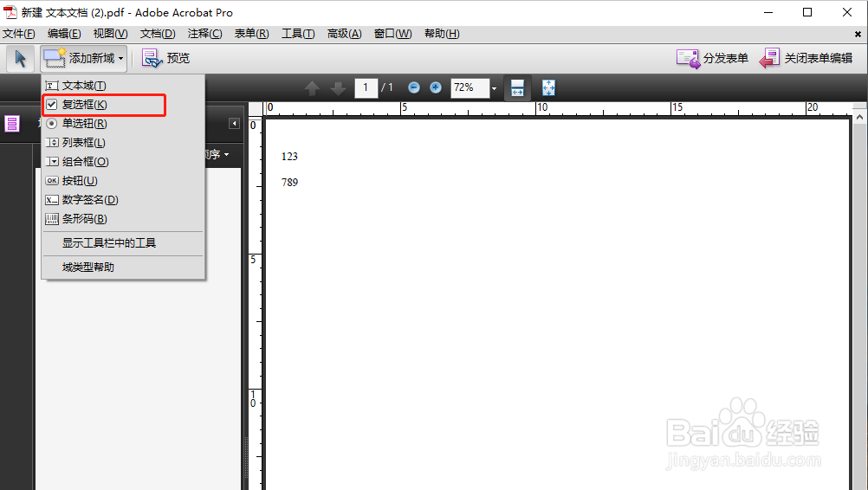Fit one full page icon
This screenshot has height=490, width=868.
pyautogui.click(x=548, y=87)
